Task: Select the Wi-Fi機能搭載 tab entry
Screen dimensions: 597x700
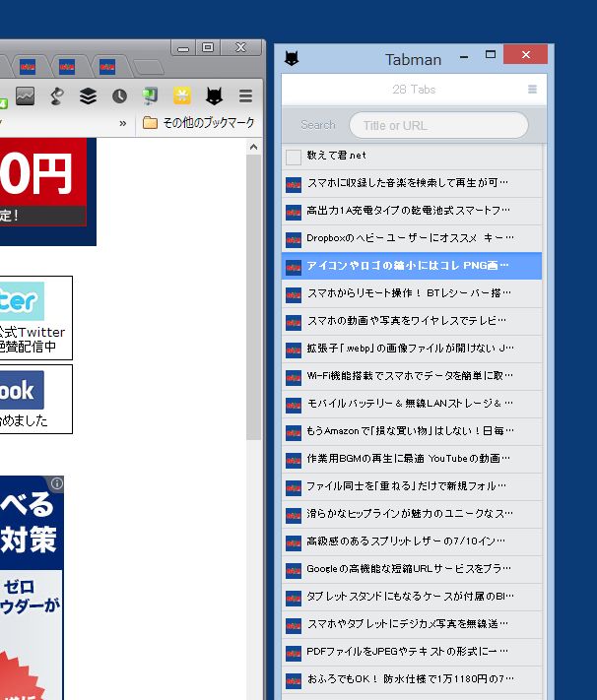Action: pos(412,376)
